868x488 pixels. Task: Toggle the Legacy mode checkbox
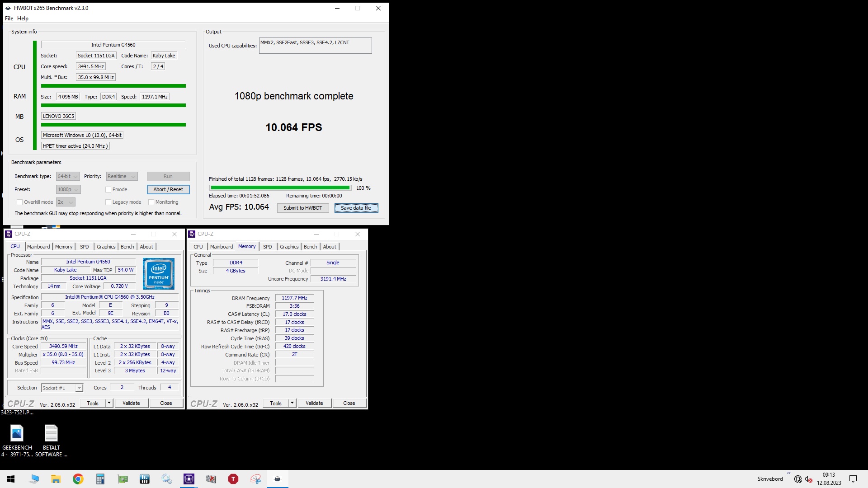pos(108,202)
